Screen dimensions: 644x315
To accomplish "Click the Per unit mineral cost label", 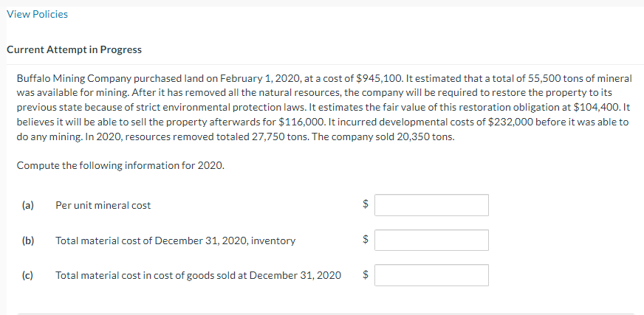I will point(103,205).
